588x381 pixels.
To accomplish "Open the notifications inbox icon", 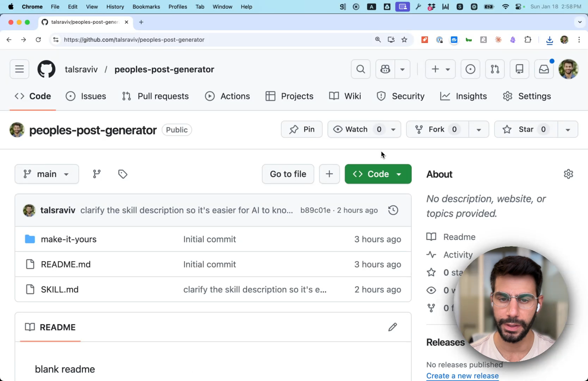I will [x=544, y=69].
